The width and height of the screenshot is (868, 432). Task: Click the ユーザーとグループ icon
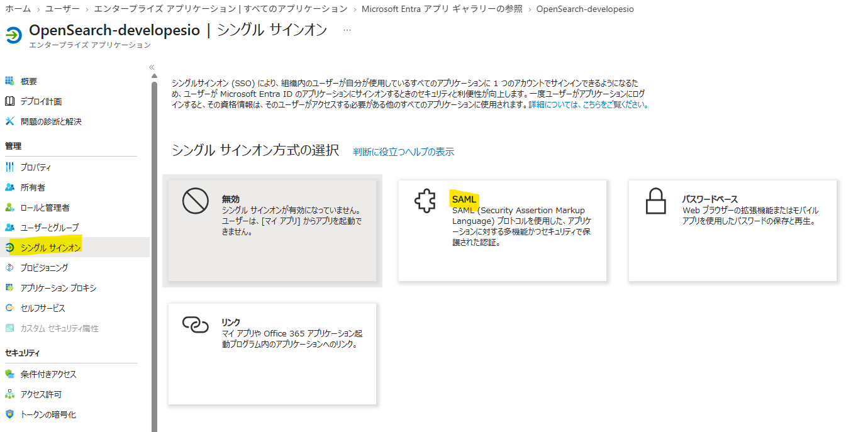coord(9,228)
